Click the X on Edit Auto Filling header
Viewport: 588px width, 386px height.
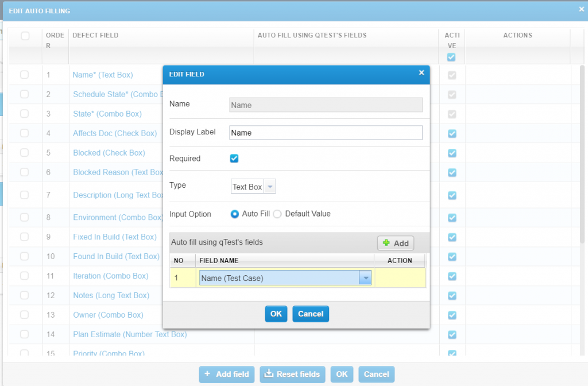point(580,10)
